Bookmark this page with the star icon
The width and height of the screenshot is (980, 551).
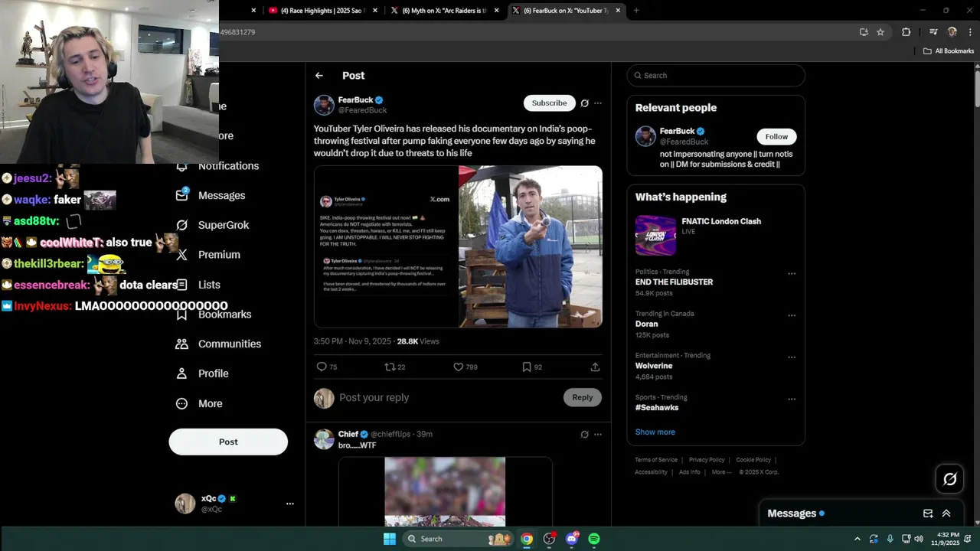(880, 32)
